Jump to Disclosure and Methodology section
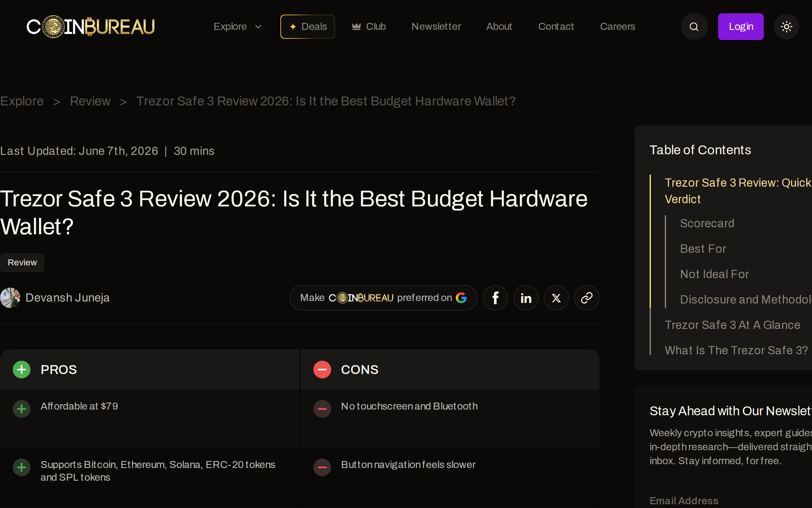Screen dimensions: 812x508 click(746, 300)
